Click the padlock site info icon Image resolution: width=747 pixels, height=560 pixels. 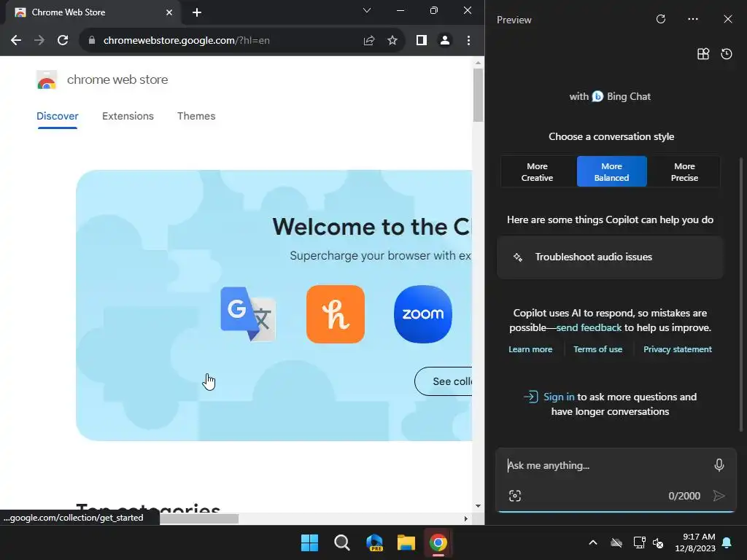click(92, 41)
